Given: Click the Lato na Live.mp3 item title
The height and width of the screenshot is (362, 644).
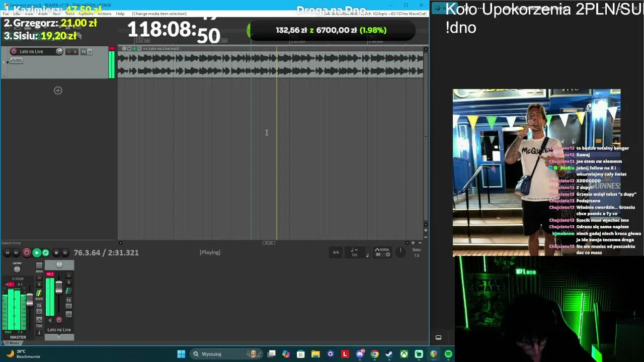Looking at the screenshot, I should (160, 49).
